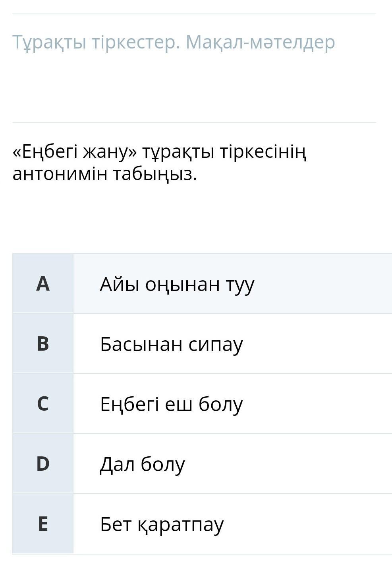Select answer option A letter cell

[x=43, y=283]
